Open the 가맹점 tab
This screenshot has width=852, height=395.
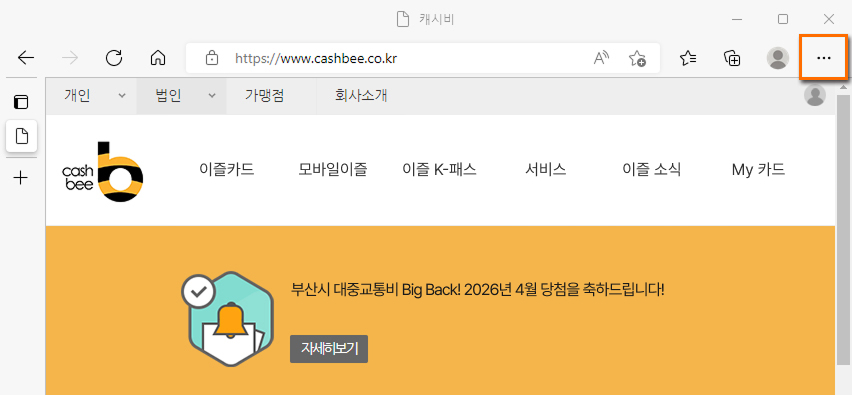tap(264, 96)
